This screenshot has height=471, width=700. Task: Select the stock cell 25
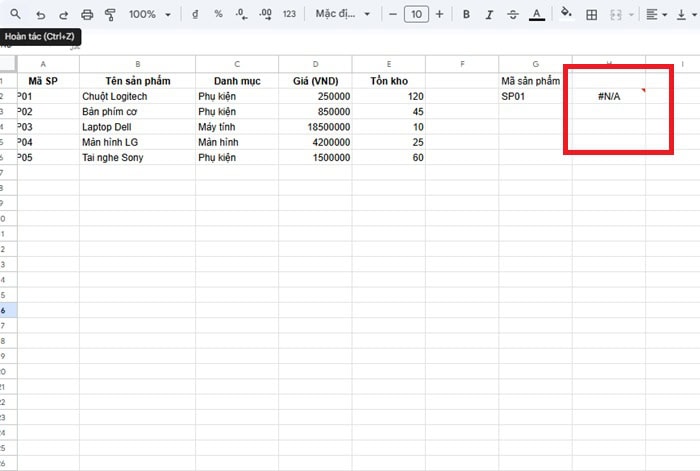coord(389,142)
